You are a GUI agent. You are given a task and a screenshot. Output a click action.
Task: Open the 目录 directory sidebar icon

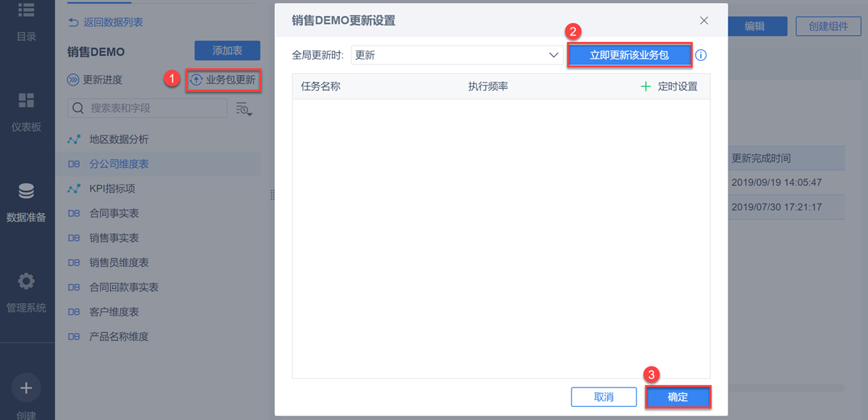point(26,9)
